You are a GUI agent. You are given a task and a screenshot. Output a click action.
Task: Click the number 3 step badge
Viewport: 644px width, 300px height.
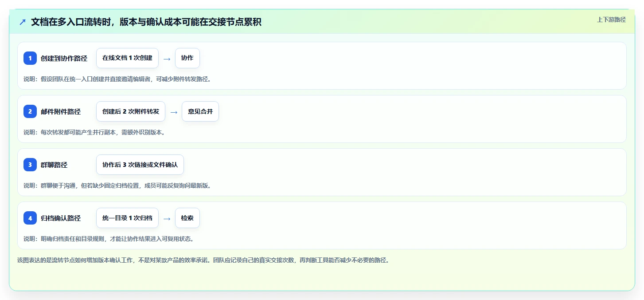(30, 165)
